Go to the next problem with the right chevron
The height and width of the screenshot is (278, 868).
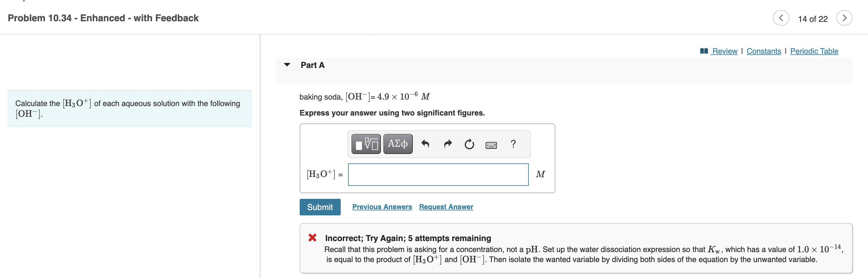point(845,18)
